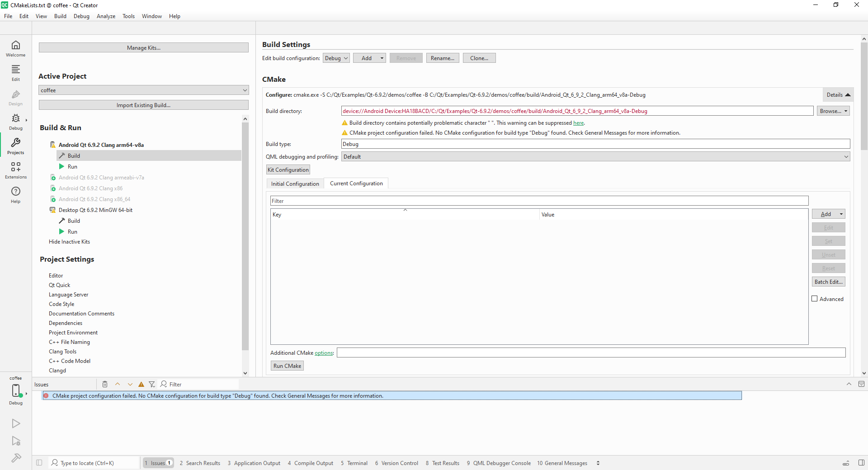Toggle the left sidebar button
This screenshot has width=868, height=470.
39,463
